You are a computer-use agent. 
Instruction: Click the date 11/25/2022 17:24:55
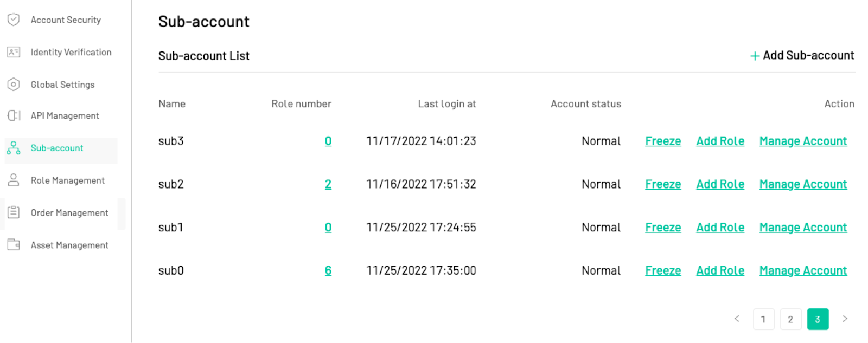coord(421,228)
